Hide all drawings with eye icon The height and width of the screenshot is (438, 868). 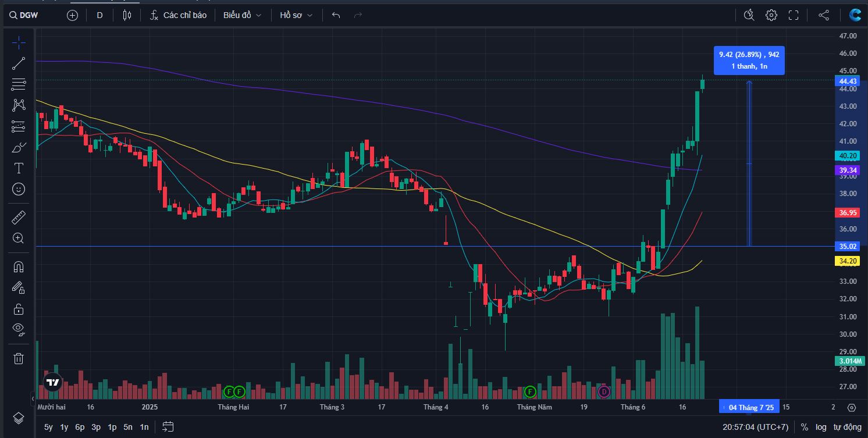19,329
